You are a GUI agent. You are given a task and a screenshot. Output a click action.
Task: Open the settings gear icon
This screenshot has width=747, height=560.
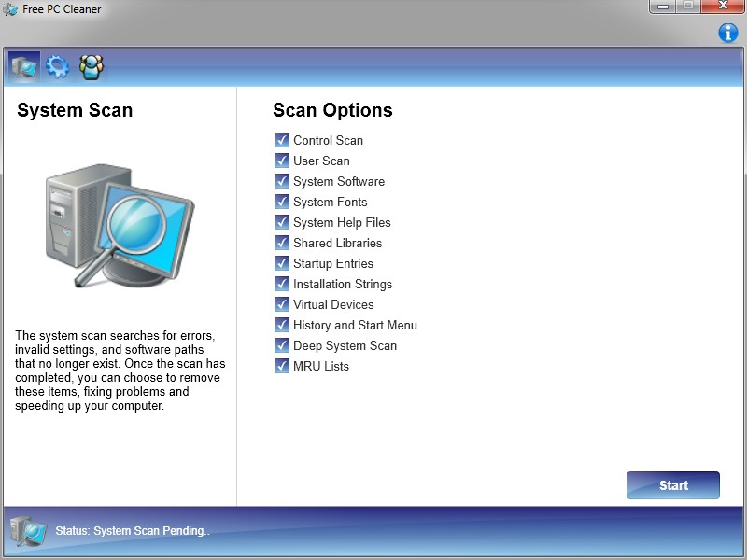click(57, 67)
